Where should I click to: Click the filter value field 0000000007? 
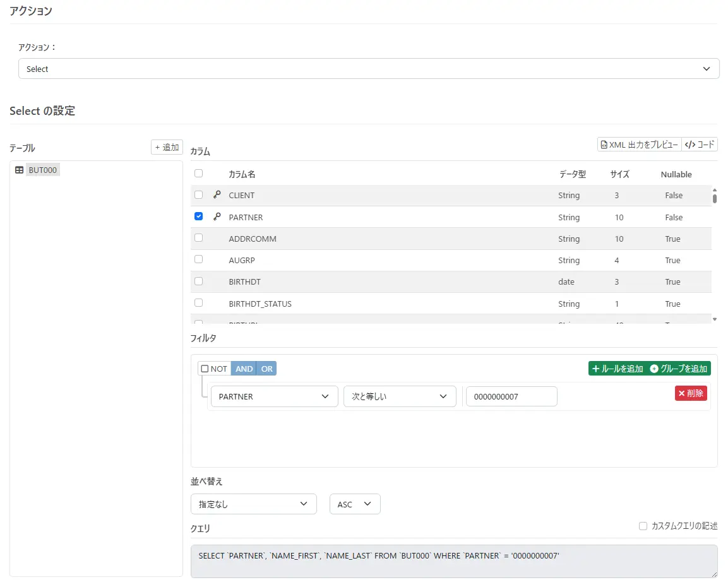511,397
